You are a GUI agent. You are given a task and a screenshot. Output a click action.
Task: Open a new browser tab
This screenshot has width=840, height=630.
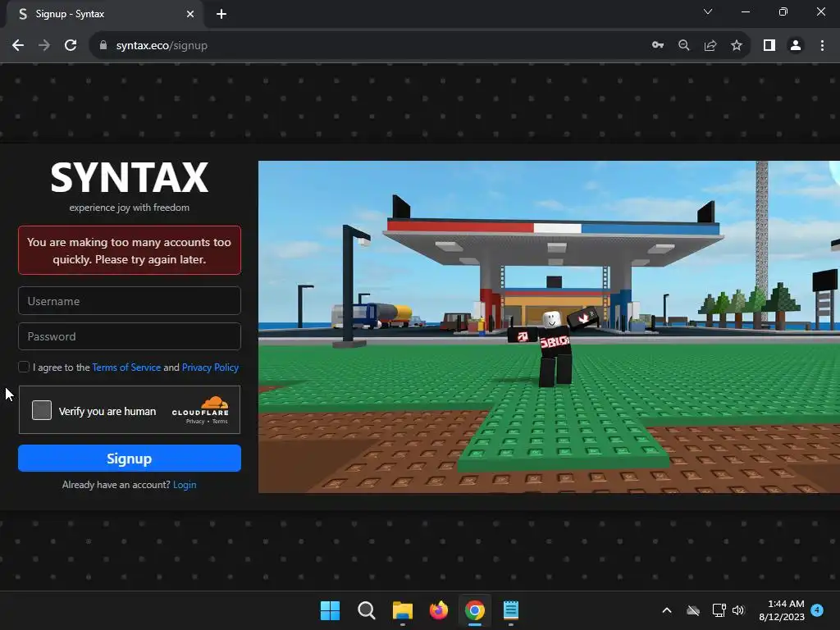coord(221,14)
